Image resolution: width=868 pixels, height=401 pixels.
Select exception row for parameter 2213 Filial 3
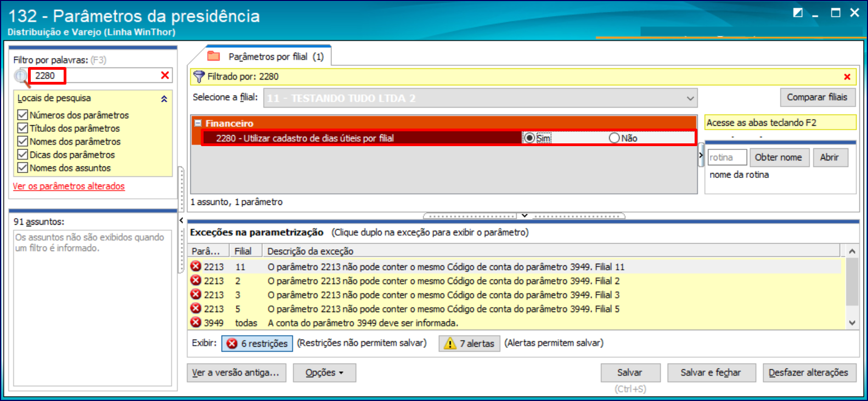click(x=514, y=294)
